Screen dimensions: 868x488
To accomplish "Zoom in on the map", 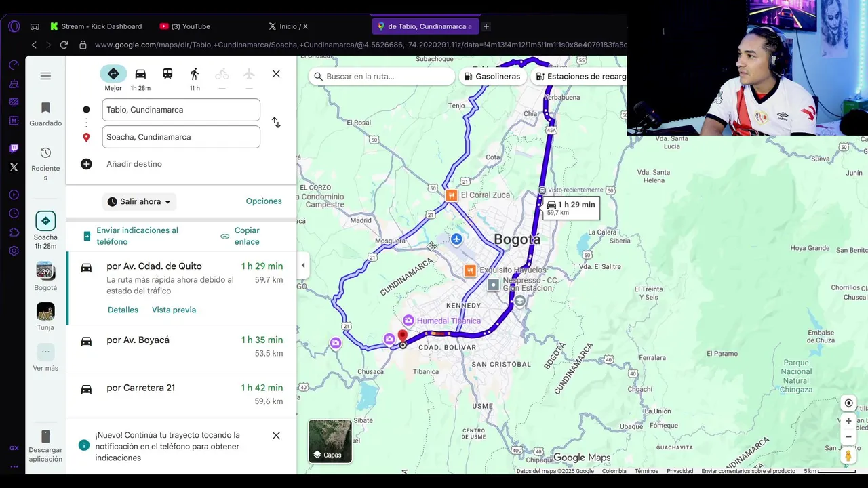I will (848, 421).
